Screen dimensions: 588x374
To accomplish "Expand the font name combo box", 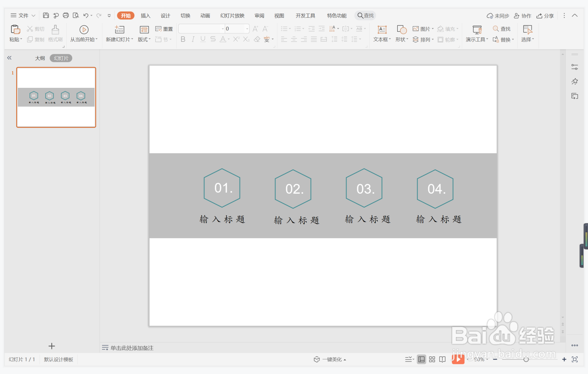I will click(223, 29).
